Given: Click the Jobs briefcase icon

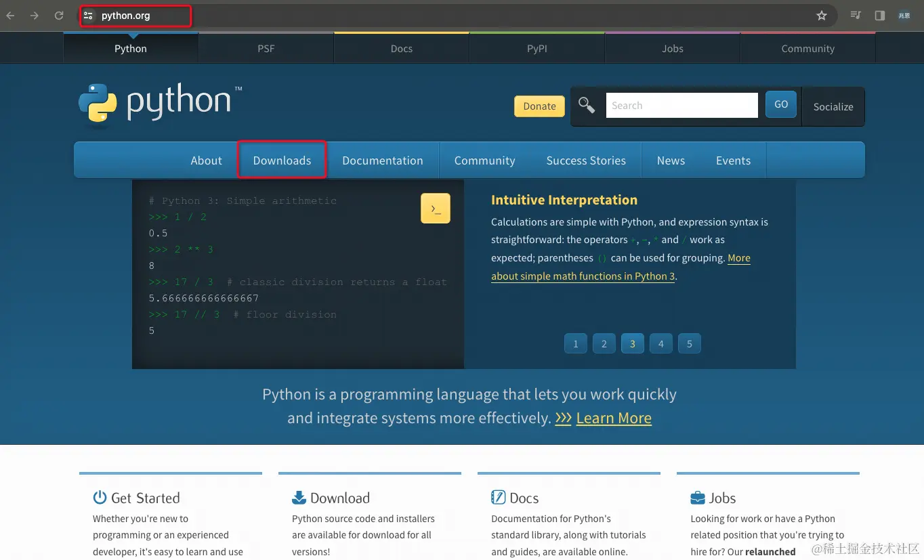Looking at the screenshot, I should (x=698, y=498).
